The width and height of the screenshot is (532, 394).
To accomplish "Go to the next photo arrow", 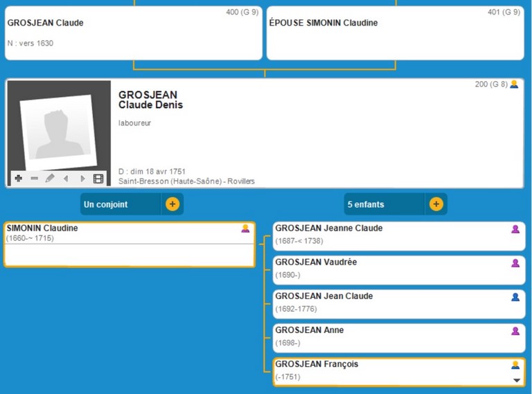I will click(x=82, y=179).
